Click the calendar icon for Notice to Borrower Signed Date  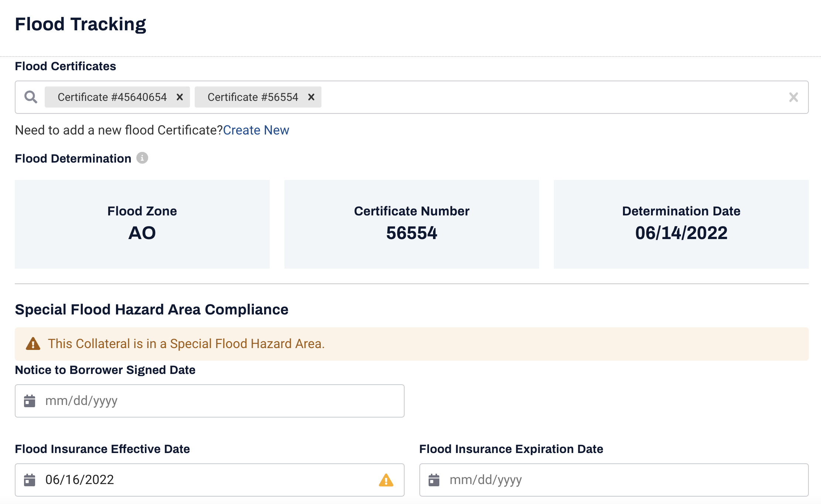pos(30,401)
